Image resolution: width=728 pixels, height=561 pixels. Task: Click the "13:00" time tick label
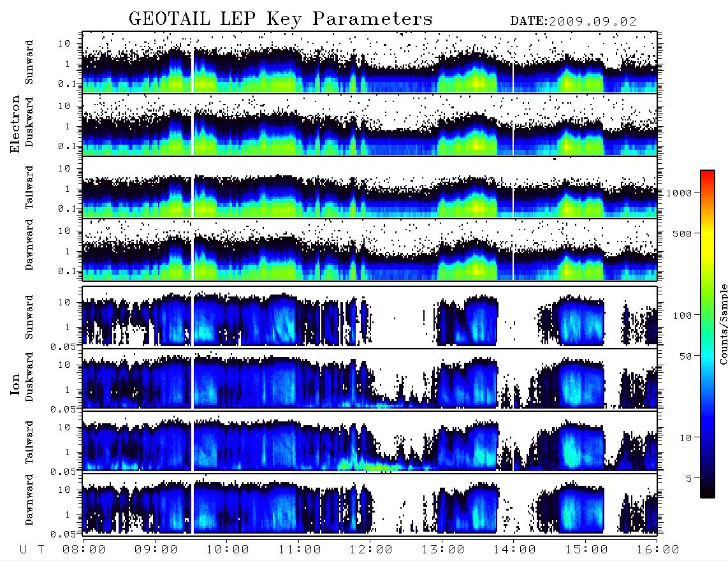point(443,550)
